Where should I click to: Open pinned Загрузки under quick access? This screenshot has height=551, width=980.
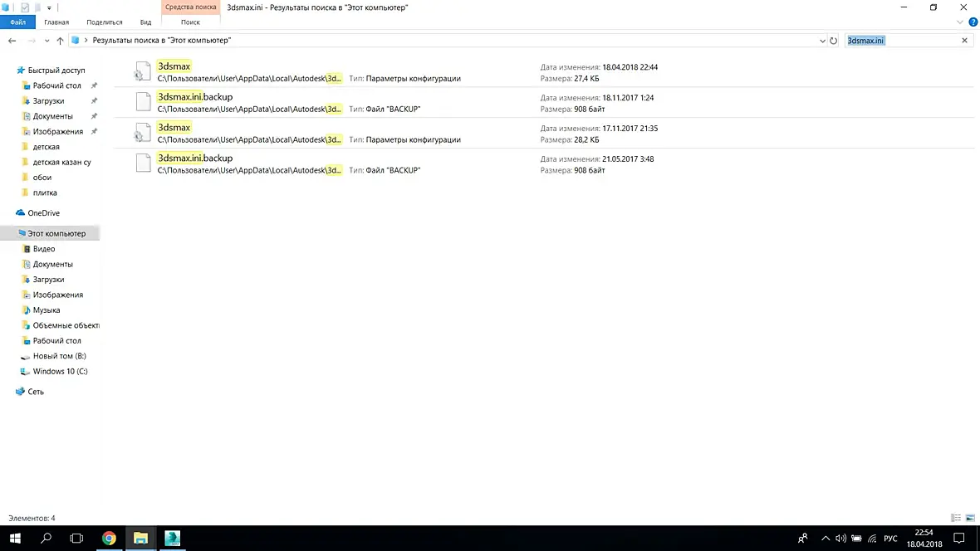pyautogui.click(x=48, y=100)
